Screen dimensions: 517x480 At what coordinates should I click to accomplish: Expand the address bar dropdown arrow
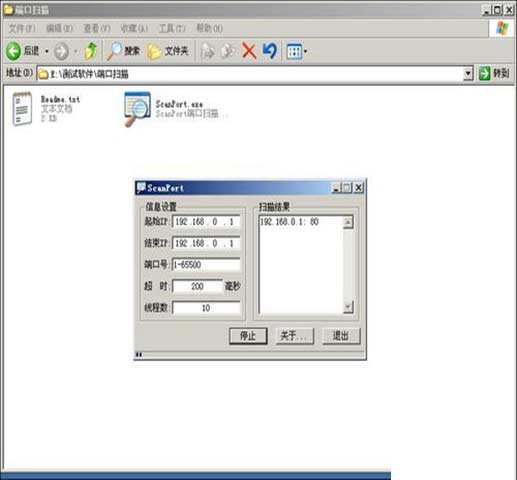click(x=468, y=73)
